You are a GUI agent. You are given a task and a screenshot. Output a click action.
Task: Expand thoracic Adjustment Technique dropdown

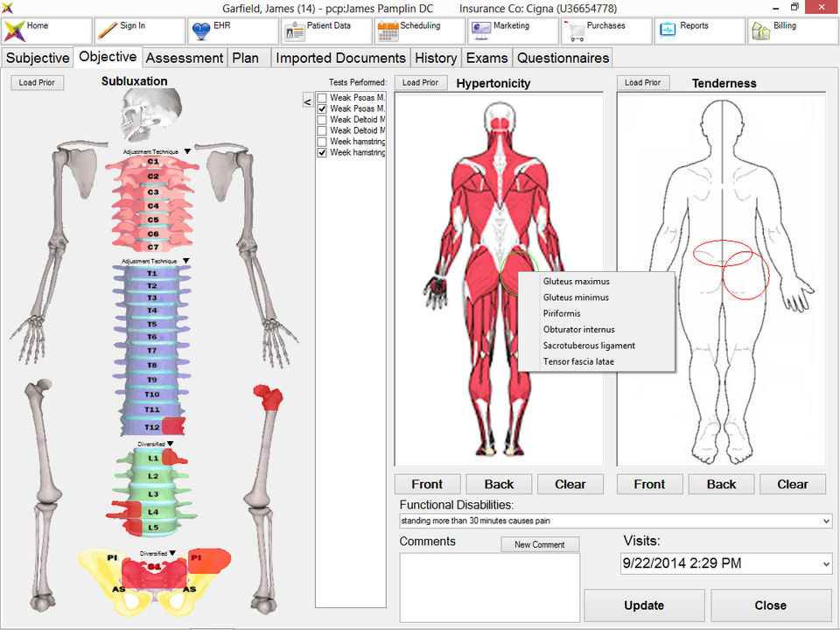(x=185, y=261)
